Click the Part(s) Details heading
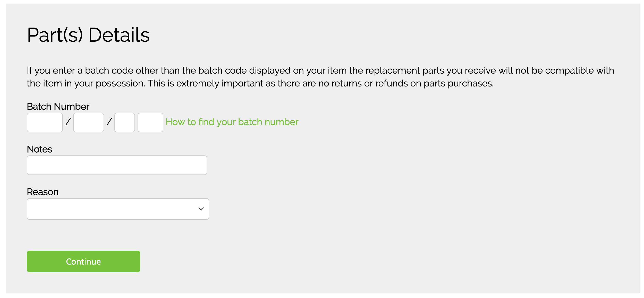Screen dimensions: 644x298 pyautogui.click(x=88, y=35)
